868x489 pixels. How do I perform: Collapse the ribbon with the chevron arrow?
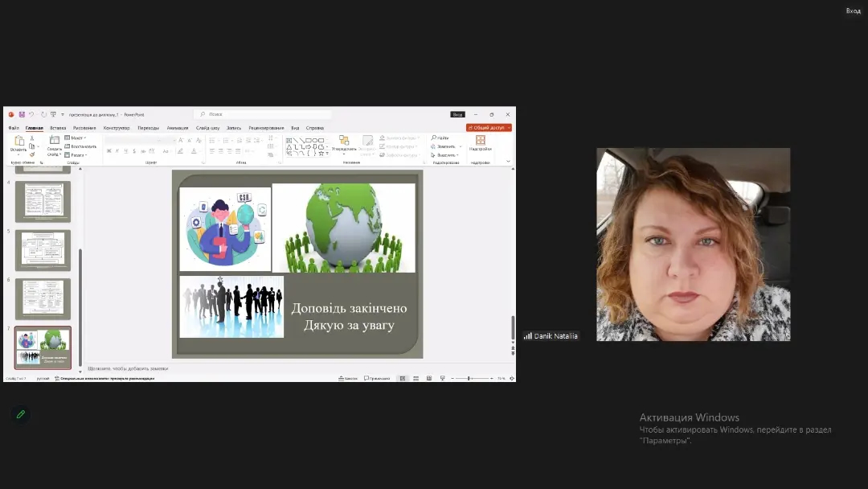[x=508, y=162]
